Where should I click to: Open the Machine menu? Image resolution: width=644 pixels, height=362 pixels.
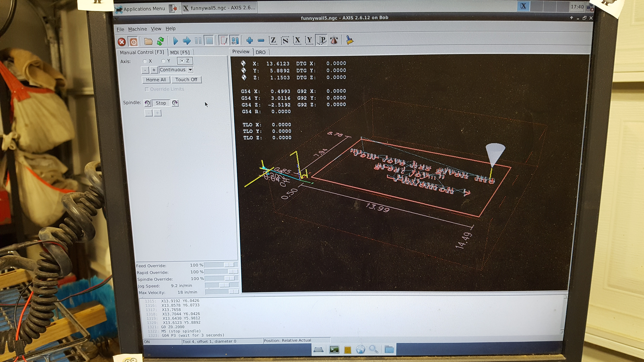point(137,29)
